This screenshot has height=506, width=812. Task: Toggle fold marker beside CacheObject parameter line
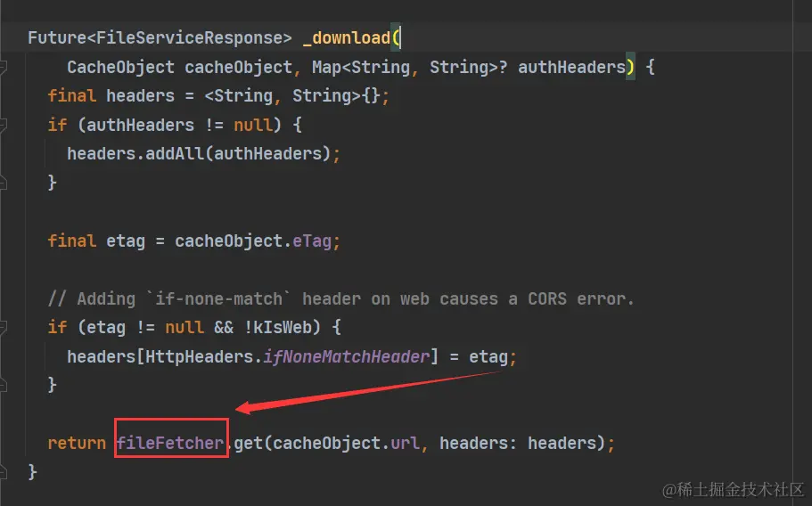(2, 67)
